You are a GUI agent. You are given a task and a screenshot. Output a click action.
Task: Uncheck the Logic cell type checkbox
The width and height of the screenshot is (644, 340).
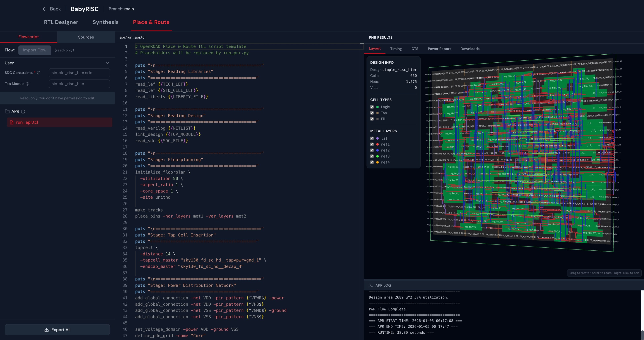click(372, 107)
